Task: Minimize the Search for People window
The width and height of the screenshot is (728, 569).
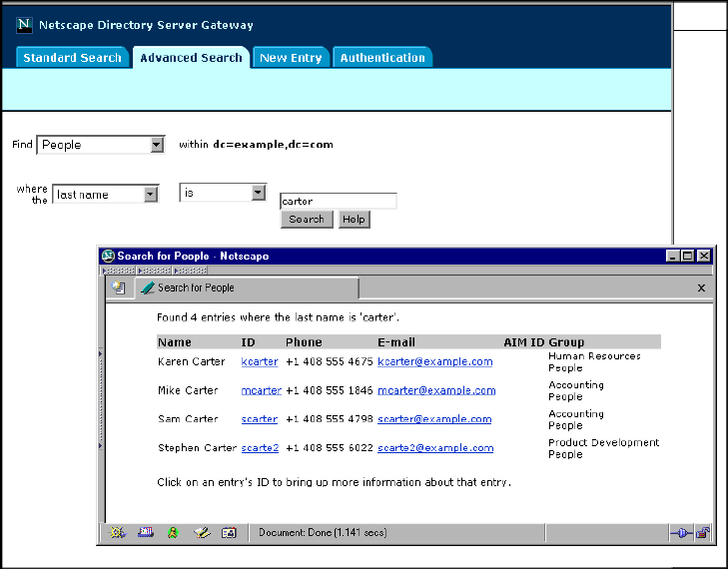Action: (672, 256)
